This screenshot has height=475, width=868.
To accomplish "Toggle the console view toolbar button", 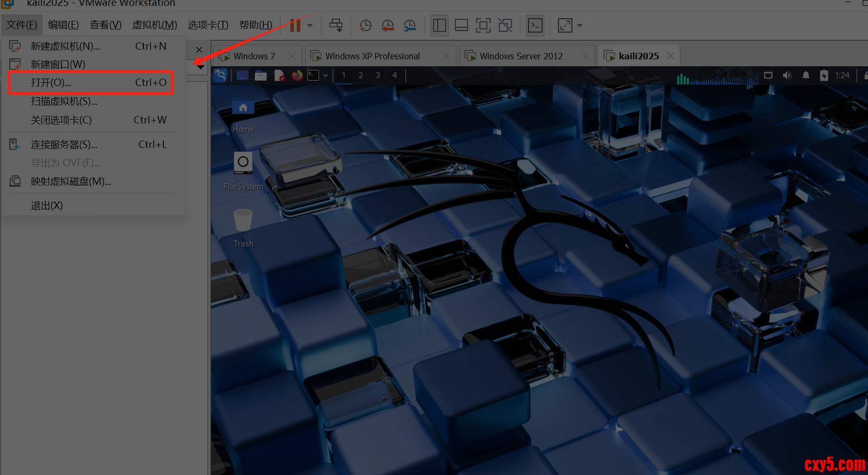I will point(535,26).
